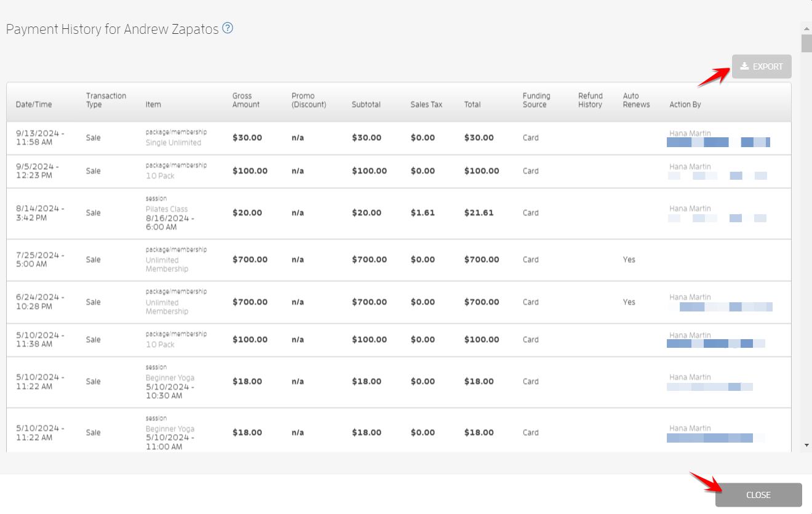Select the 9/5/2024 - 12:23 PM date cell
The width and height of the screenshot is (812, 514).
point(38,171)
